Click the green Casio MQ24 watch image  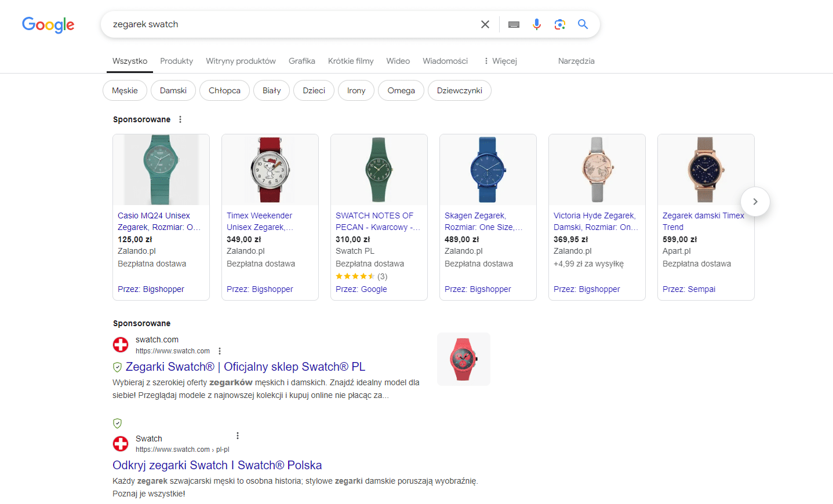pos(161,170)
